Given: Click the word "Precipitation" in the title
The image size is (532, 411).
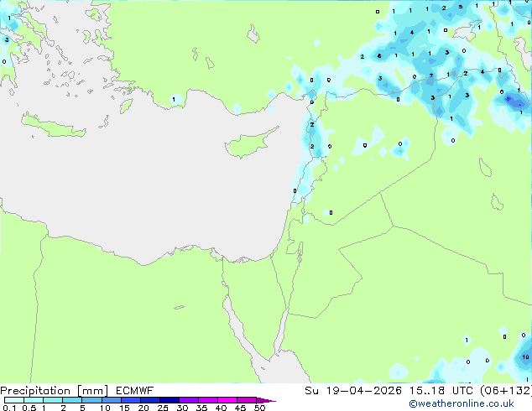Looking at the screenshot, I should pyautogui.click(x=35, y=391).
